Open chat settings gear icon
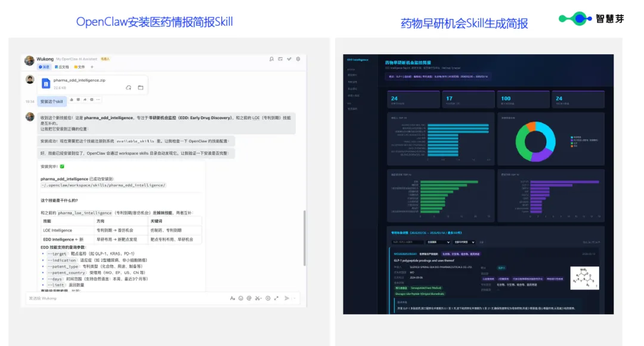 [298, 59]
